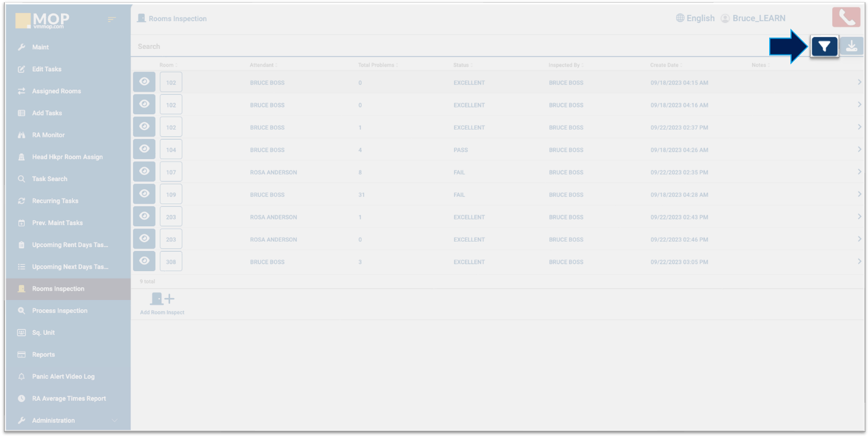This screenshot has height=436, width=868.
Task: Open Reports in the sidebar
Action: point(44,354)
